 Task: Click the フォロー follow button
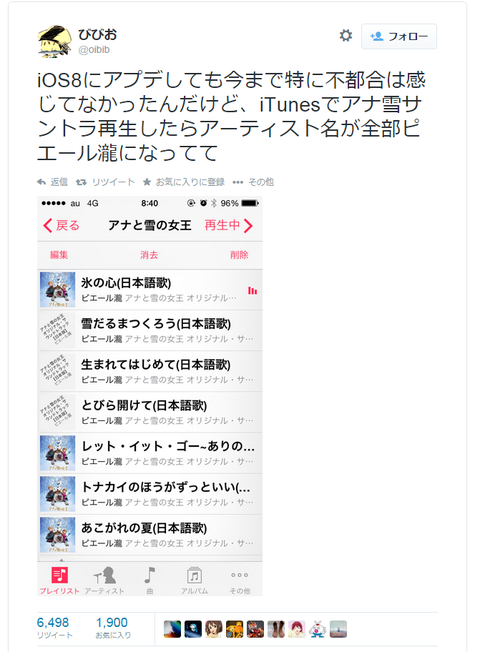399,37
